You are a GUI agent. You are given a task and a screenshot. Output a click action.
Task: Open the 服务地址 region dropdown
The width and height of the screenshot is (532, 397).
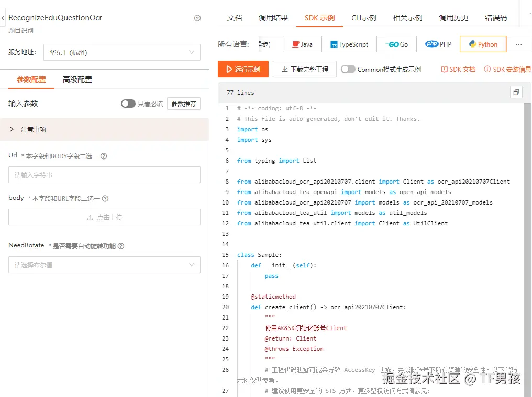tap(122, 52)
